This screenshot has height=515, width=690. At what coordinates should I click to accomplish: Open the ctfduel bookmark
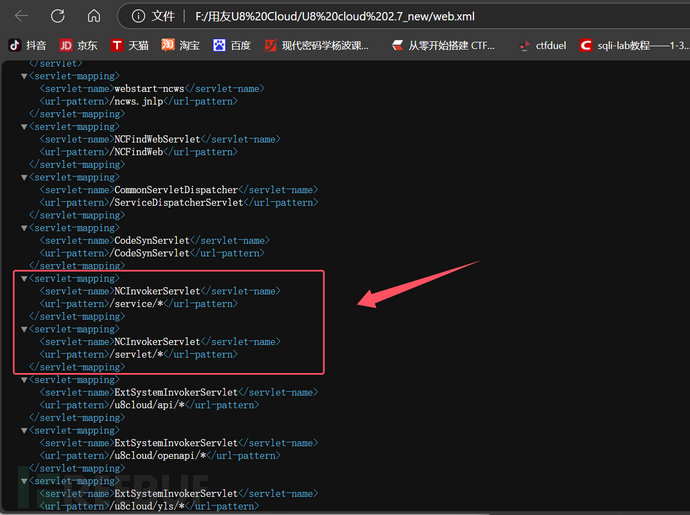click(543, 45)
